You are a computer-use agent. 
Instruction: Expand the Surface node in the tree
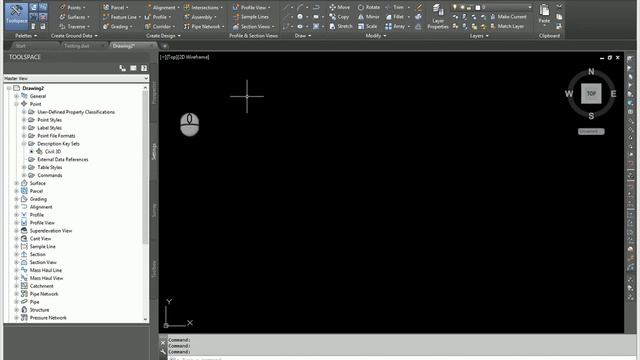pos(16,183)
